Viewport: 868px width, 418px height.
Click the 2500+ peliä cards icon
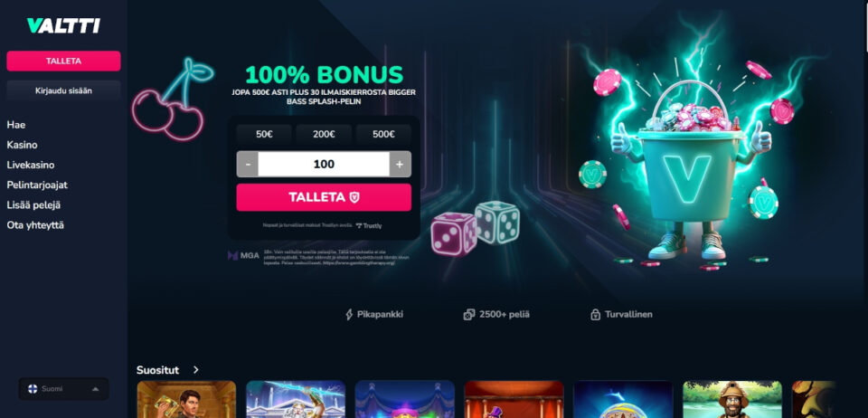click(469, 315)
